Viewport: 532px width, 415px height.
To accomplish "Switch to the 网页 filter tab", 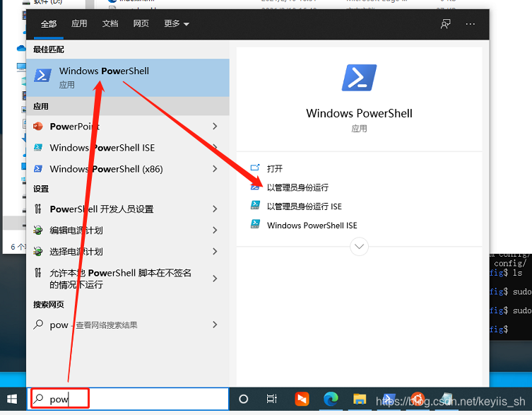I will click(141, 23).
